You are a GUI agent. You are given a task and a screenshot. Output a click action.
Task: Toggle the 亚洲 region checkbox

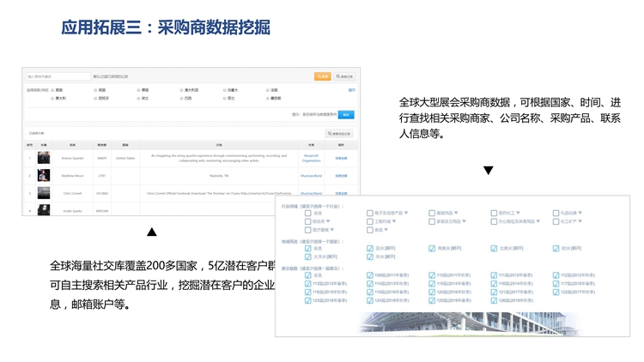pos(370,248)
